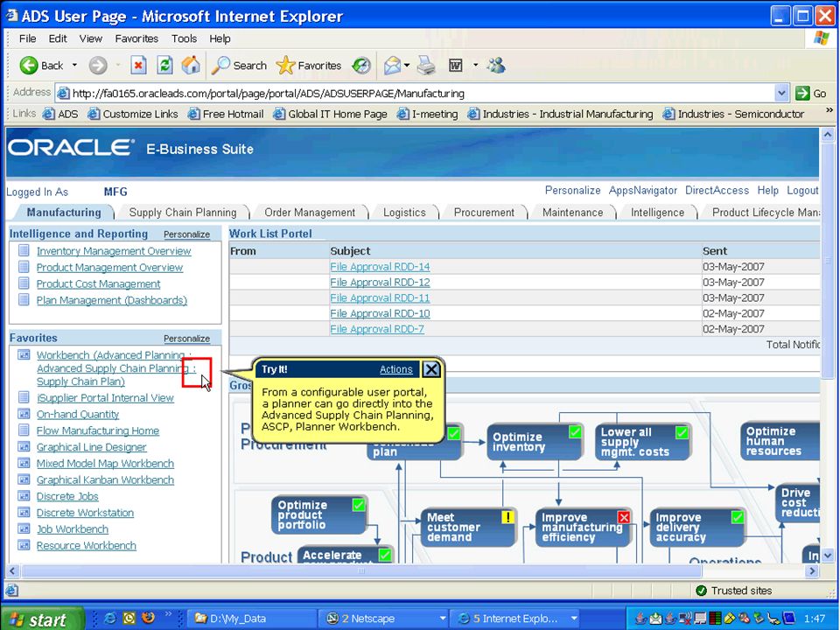Click the Edit with Word icon
Screen dimensions: 840x630
(x=455, y=66)
